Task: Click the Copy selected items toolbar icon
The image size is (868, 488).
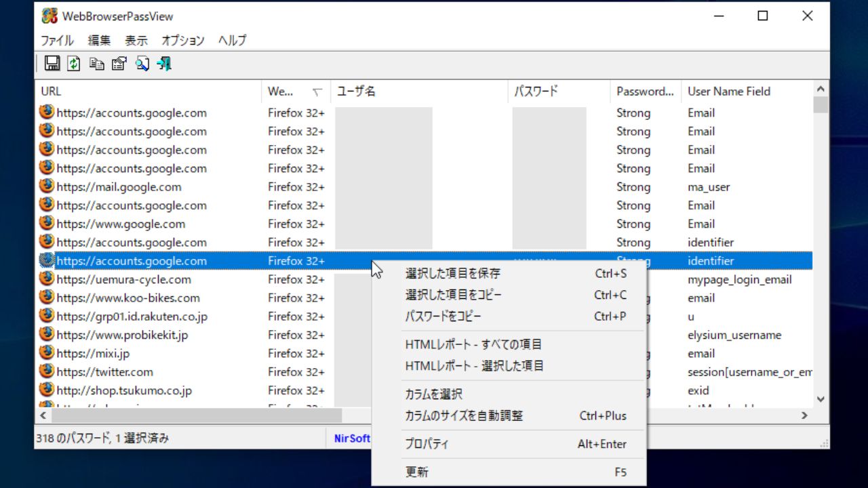Action: click(x=97, y=64)
